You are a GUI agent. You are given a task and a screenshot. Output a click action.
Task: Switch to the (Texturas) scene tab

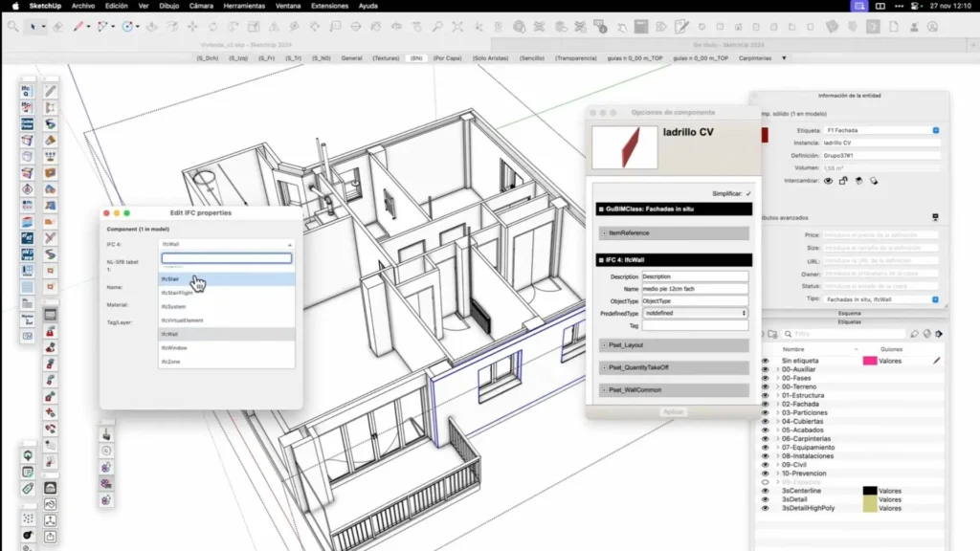click(x=386, y=58)
